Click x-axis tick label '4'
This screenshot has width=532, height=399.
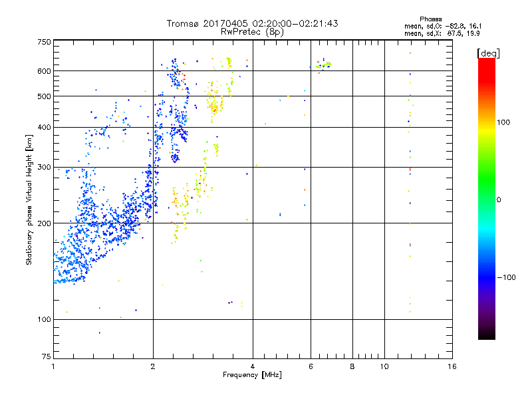pos(253,366)
